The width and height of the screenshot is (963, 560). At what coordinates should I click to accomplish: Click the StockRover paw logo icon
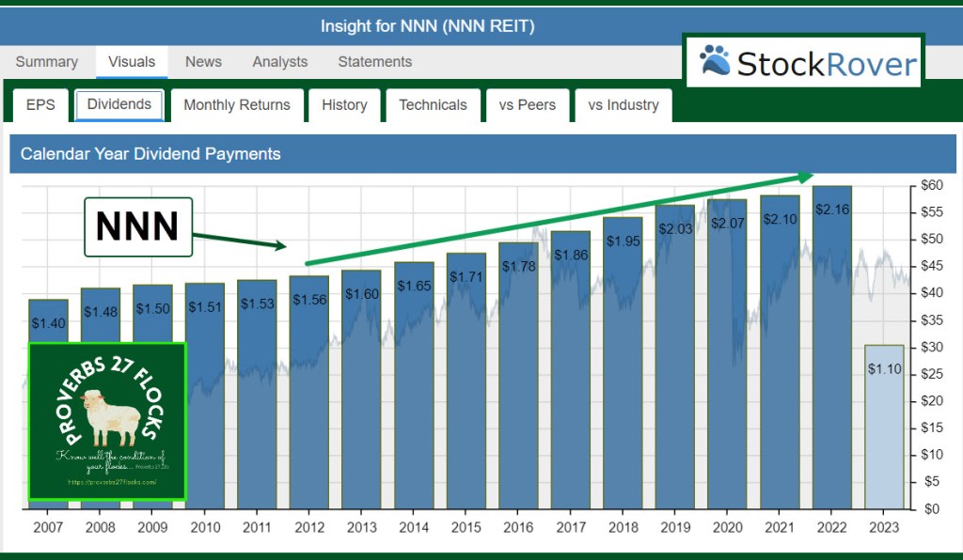(x=715, y=61)
